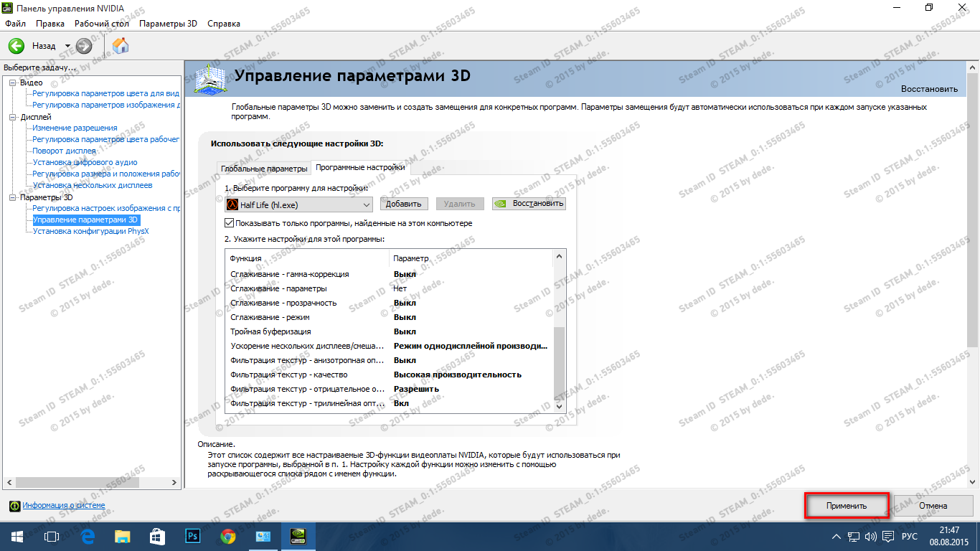Click Восстановить link in page header
Screen dimensions: 980x551
click(x=929, y=89)
